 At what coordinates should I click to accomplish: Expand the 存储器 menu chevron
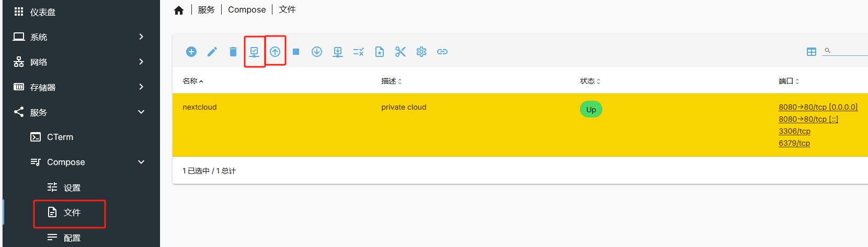tap(141, 87)
